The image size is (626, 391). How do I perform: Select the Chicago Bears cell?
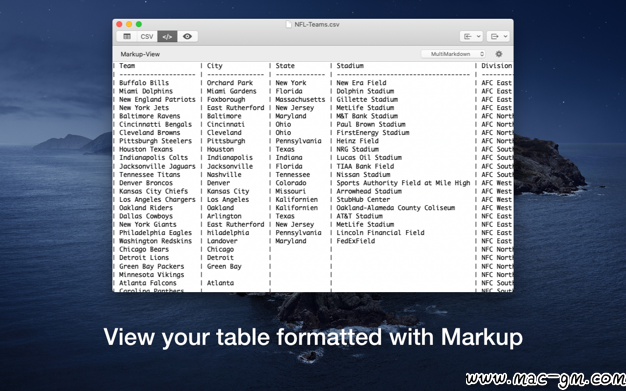coord(144,250)
